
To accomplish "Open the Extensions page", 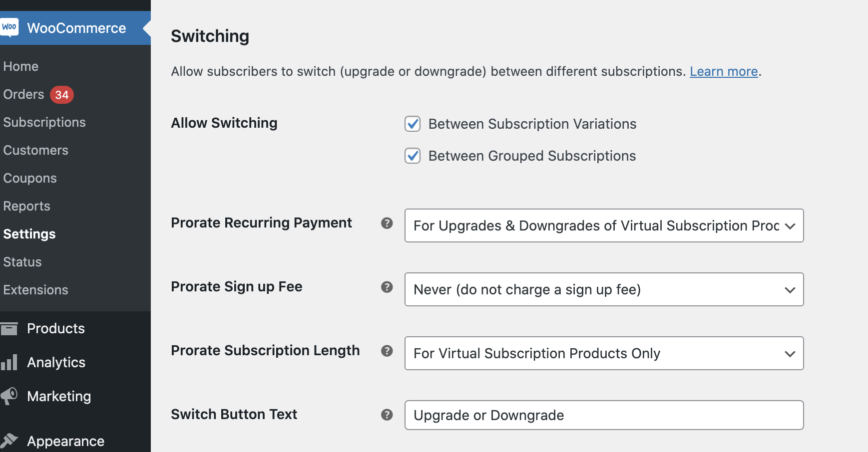I will coord(35,289).
